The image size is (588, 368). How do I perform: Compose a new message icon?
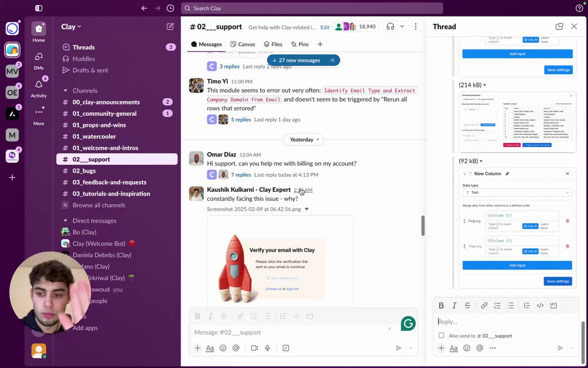click(170, 27)
